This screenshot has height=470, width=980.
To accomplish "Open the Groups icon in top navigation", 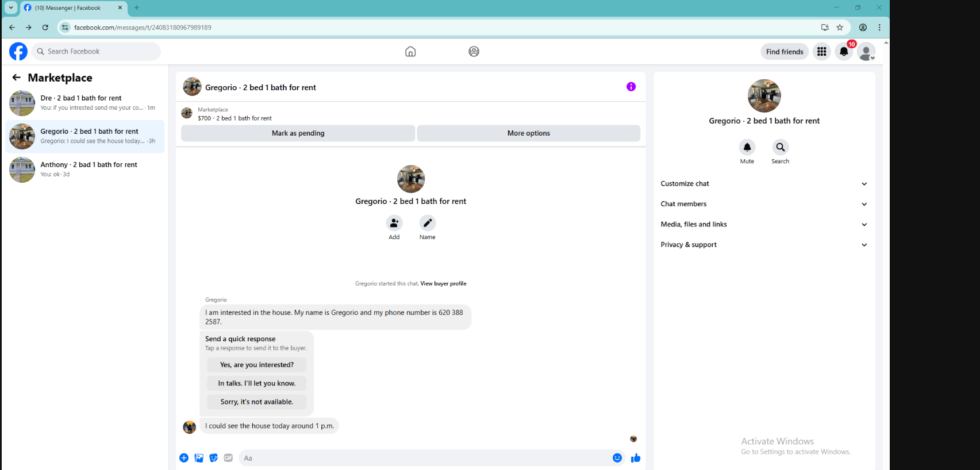I will pos(474,52).
